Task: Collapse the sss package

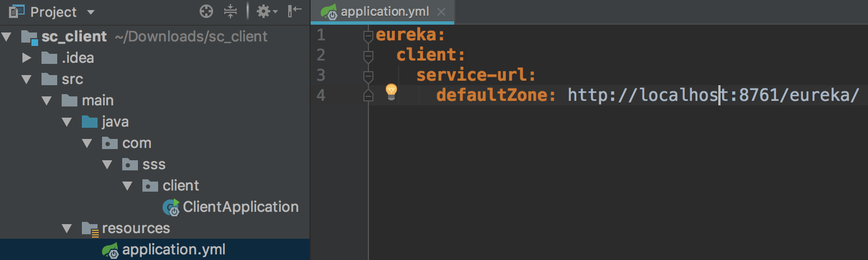Action: [108, 165]
